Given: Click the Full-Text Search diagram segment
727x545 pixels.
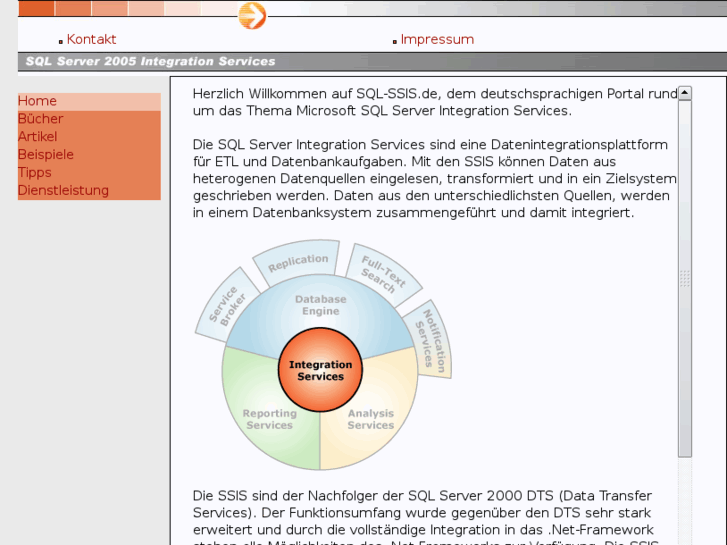Looking at the screenshot, I should click(383, 274).
